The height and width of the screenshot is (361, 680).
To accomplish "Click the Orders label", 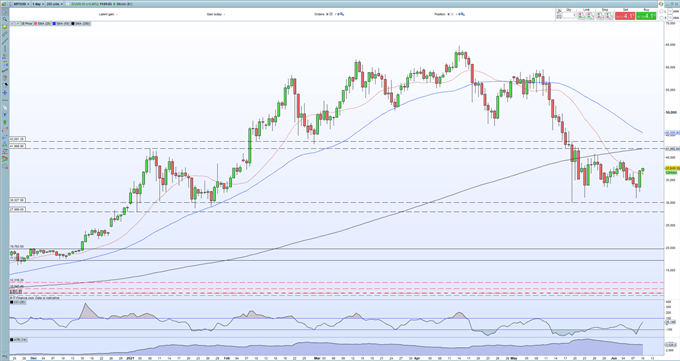I will [320, 14].
